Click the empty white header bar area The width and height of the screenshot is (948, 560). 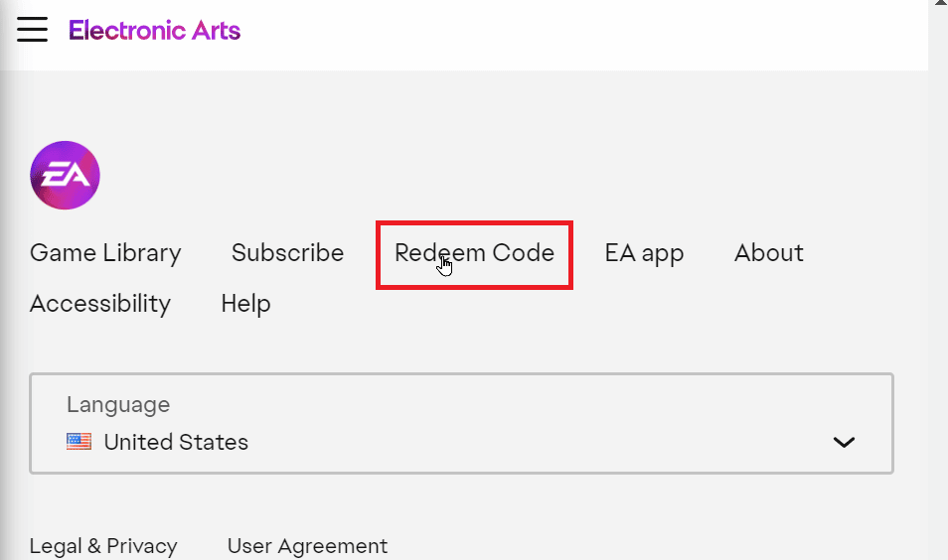[x=580, y=33]
